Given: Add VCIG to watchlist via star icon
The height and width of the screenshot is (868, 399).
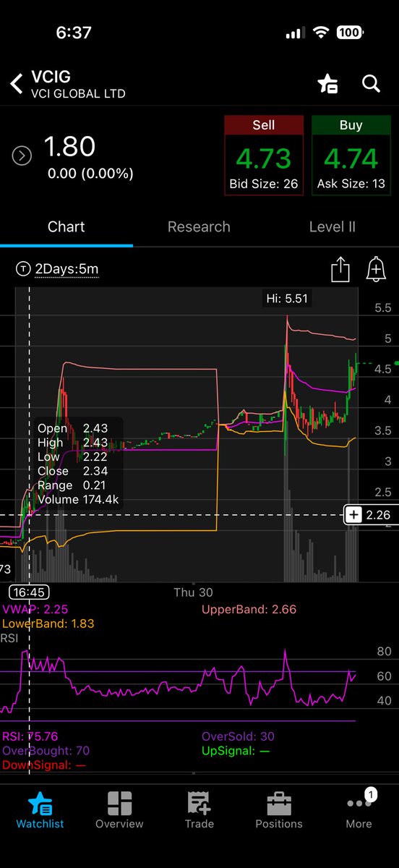Looking at the screenshot, I should click(327, 84).
